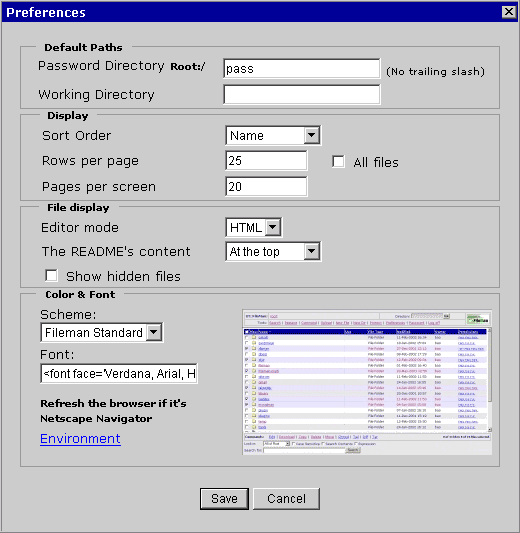Cancel the preferences changes
The height and width of the screenshot is (533, 520).
(286, 499)
